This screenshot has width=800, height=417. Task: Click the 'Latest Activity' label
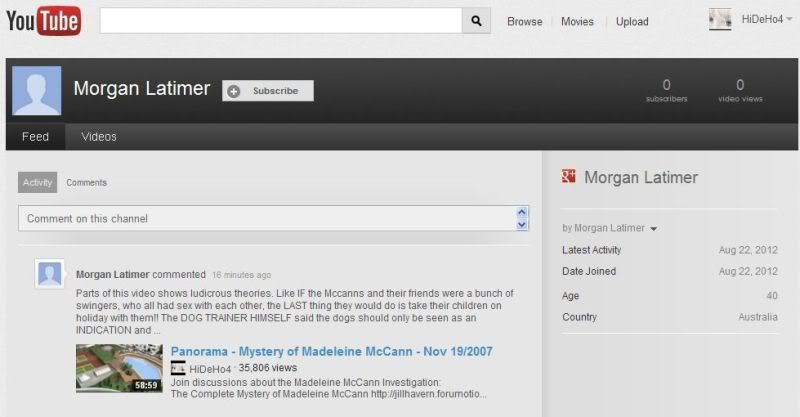[591, 250]
